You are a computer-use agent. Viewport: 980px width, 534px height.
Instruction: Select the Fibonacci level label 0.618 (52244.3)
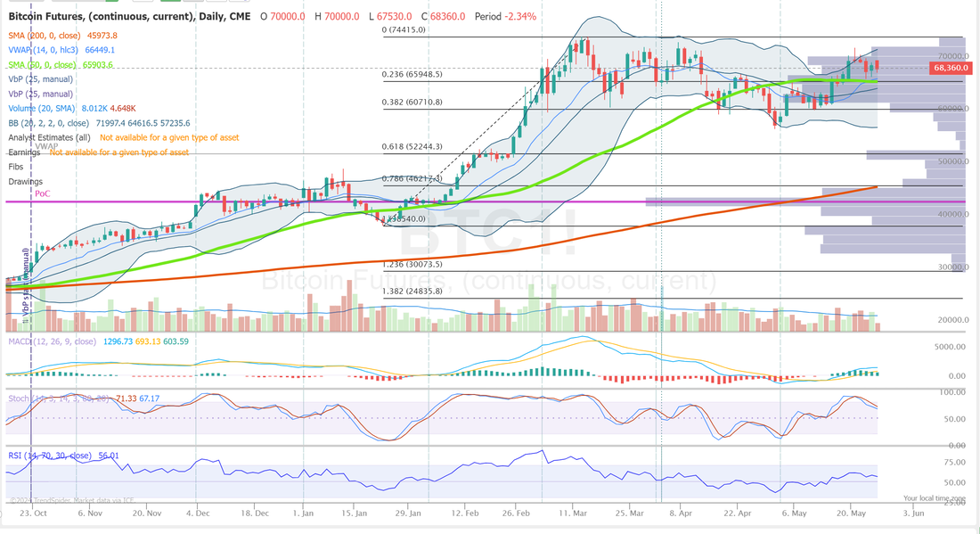(412, 147)
